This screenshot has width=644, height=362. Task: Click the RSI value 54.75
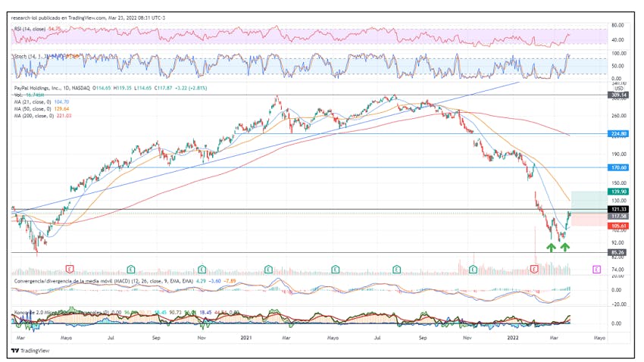pyautogui.click(x=55, y=29)
